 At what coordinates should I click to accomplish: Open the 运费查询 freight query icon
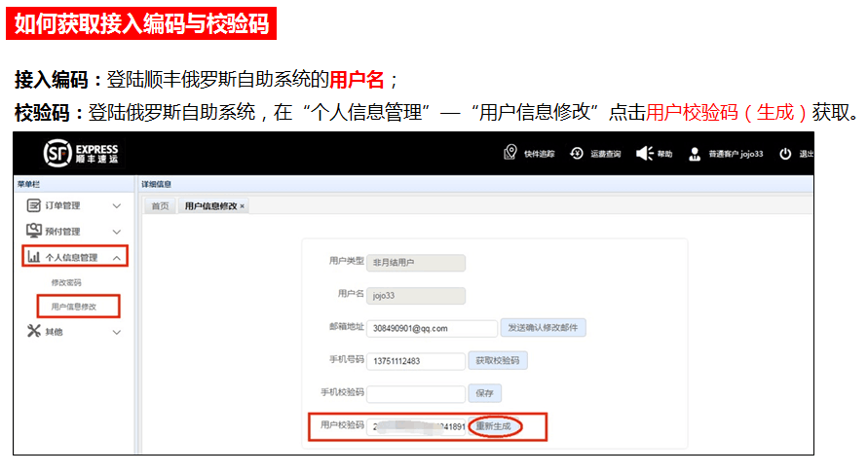pyautogui.click(x=577, y=153)
